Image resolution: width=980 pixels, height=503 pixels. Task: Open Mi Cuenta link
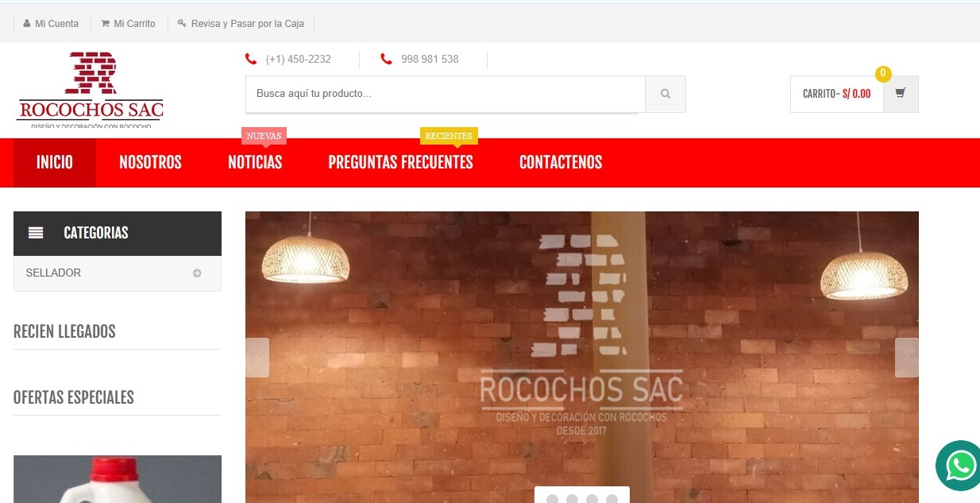tap(51, 24)
